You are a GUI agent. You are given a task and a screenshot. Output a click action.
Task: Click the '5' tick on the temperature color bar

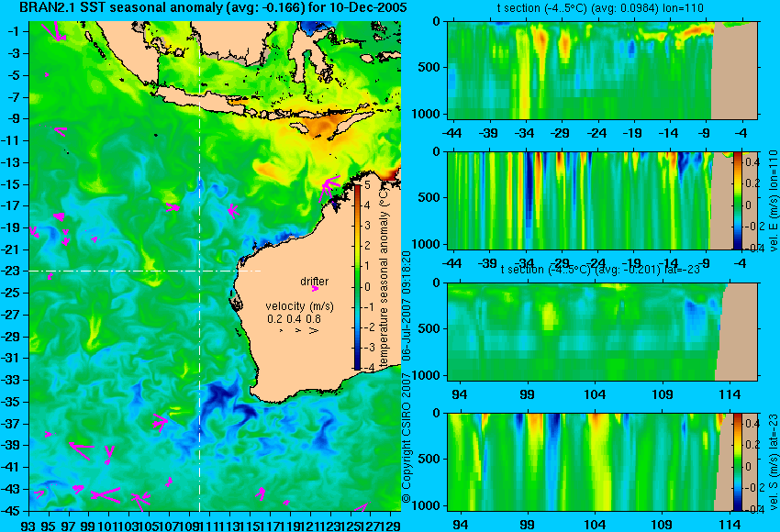[367, 185]
